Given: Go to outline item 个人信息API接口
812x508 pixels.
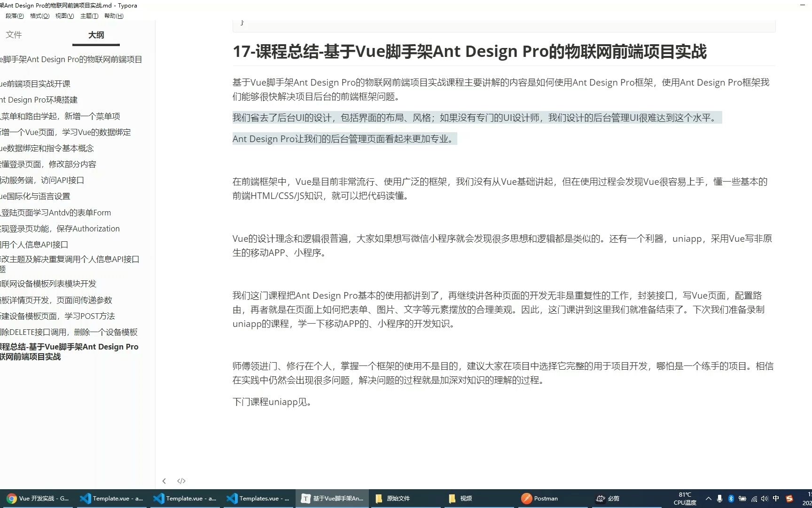Looking at the screenshot, I should [34, 245].
